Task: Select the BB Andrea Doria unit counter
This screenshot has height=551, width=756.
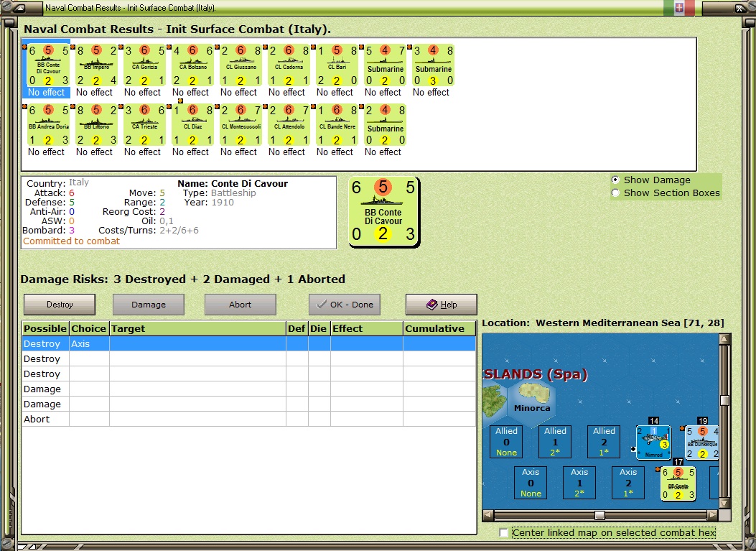Action: [x=47, y=125]
